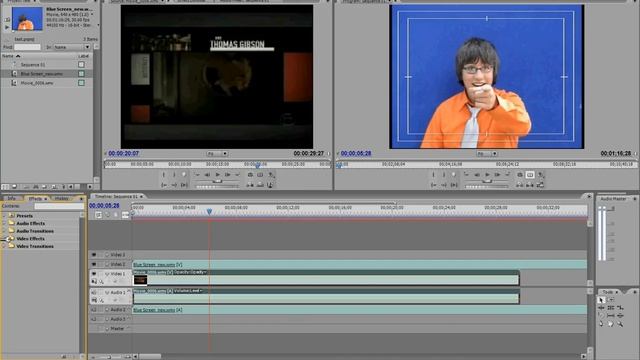Select the Hand tool in the Tools panel

click(x=611, y=324)
